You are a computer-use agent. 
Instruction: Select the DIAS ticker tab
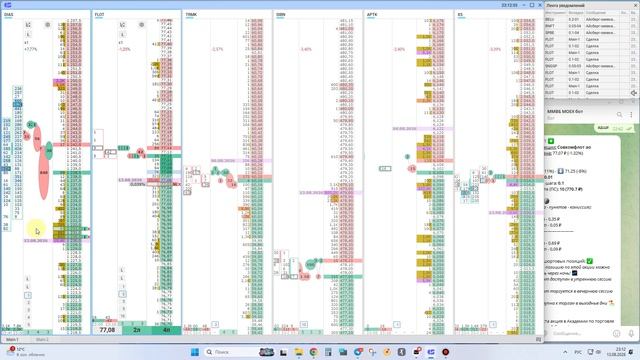coord(9,15)
